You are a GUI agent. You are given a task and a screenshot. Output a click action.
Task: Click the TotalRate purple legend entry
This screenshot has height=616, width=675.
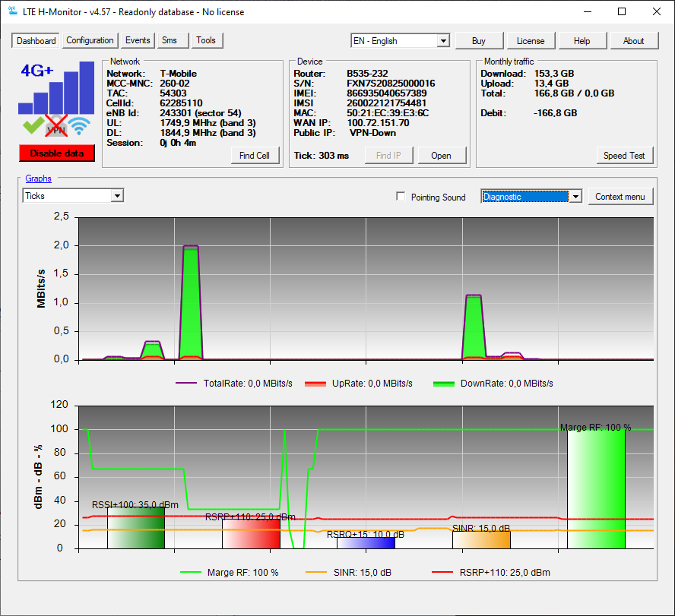pos(234,384)
